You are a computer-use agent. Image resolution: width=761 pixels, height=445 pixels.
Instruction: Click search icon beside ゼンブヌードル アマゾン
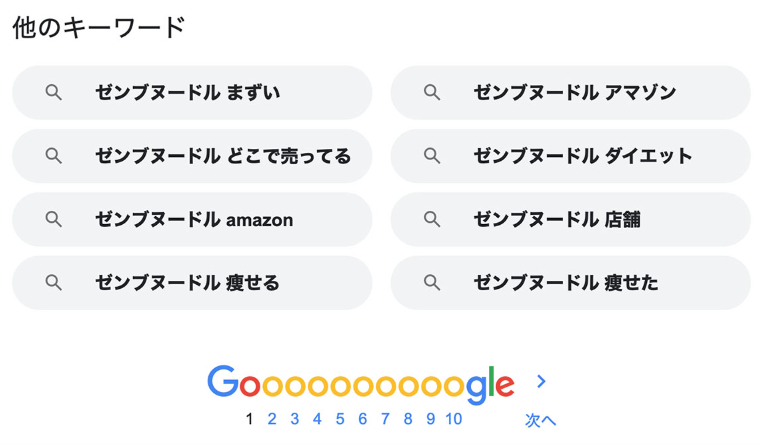(432, 92)
